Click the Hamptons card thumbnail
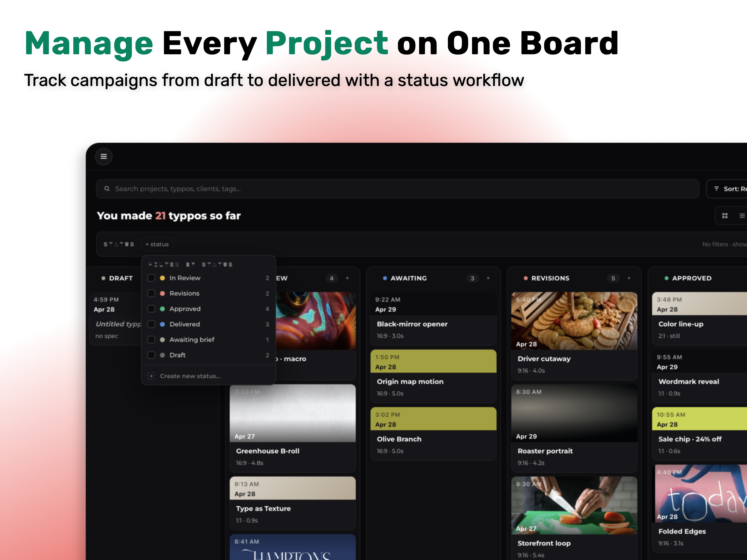The width and height of the screenshot is (747, 560). (292, 547)
